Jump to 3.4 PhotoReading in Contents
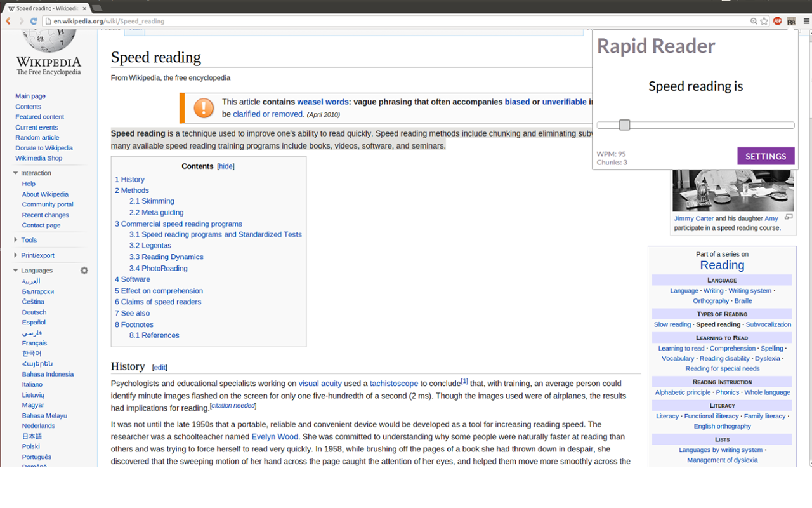 159,269
